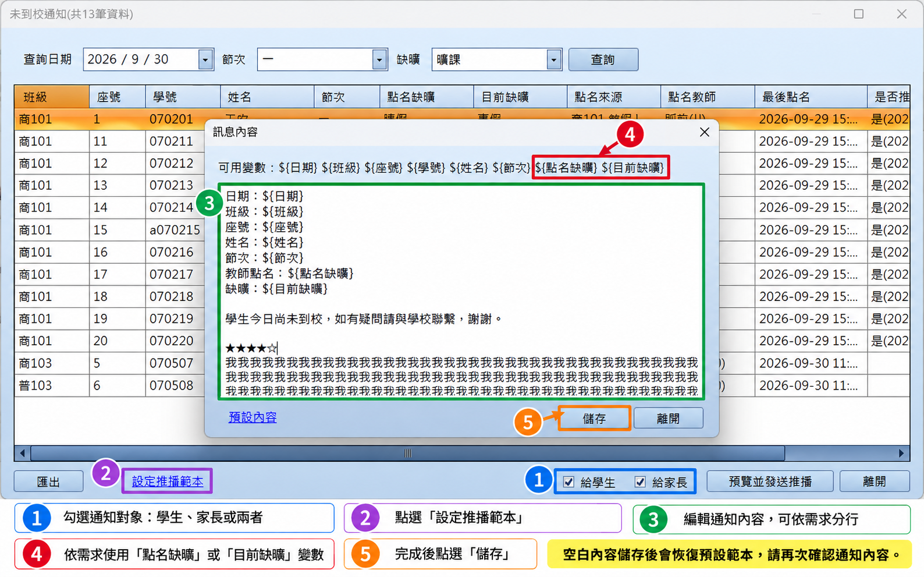
Task: Sort by the 學號 column header
Action: (183, 97)
